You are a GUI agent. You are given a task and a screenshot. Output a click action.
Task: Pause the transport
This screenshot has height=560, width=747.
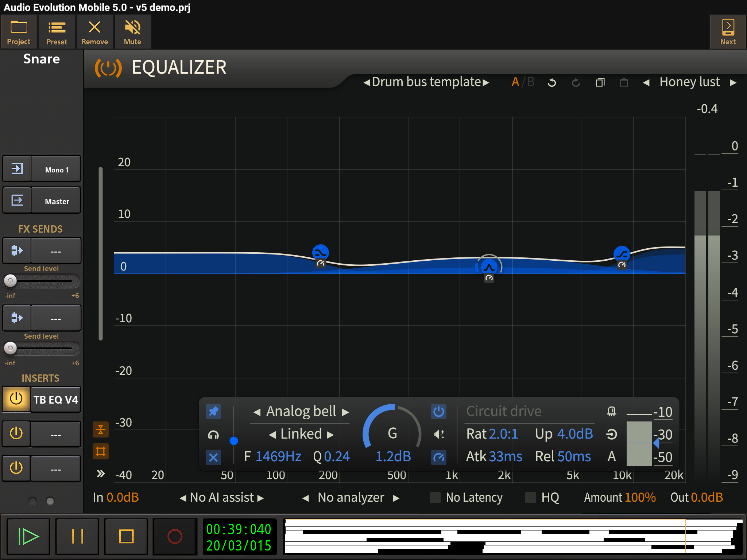(x=77, y=536)
